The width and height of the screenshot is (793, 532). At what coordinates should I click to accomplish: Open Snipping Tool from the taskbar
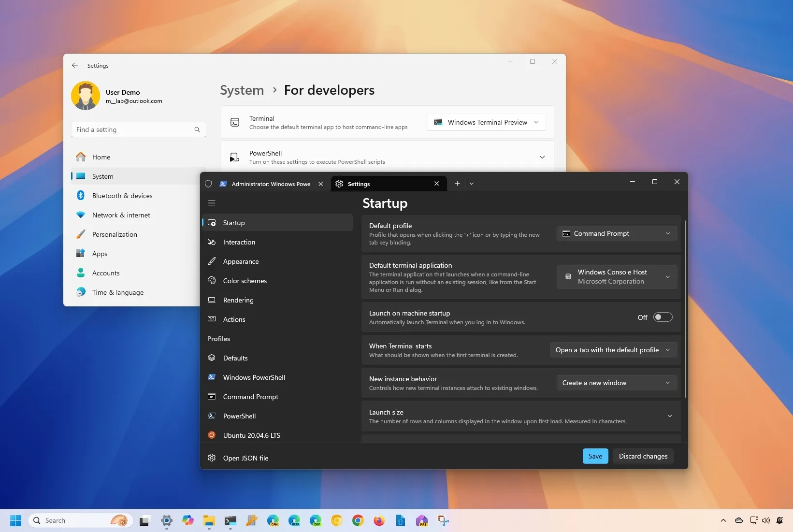pyautogui.click(x=443, y=520)
